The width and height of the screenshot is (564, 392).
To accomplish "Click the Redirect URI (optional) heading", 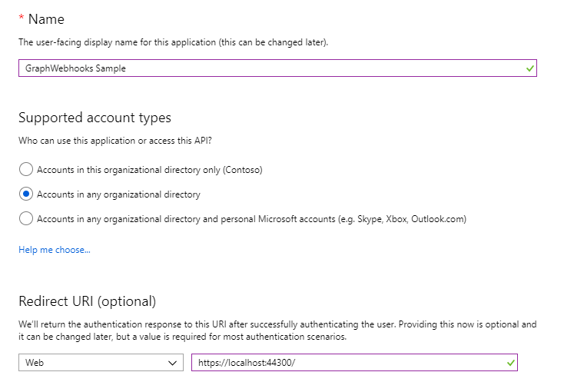I will click(87, 301).
